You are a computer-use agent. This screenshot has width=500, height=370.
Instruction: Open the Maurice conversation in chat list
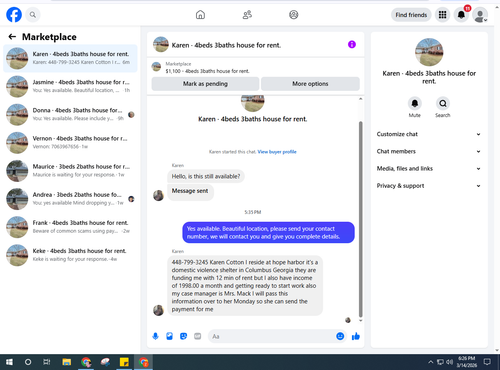click(x=70, y=171)
